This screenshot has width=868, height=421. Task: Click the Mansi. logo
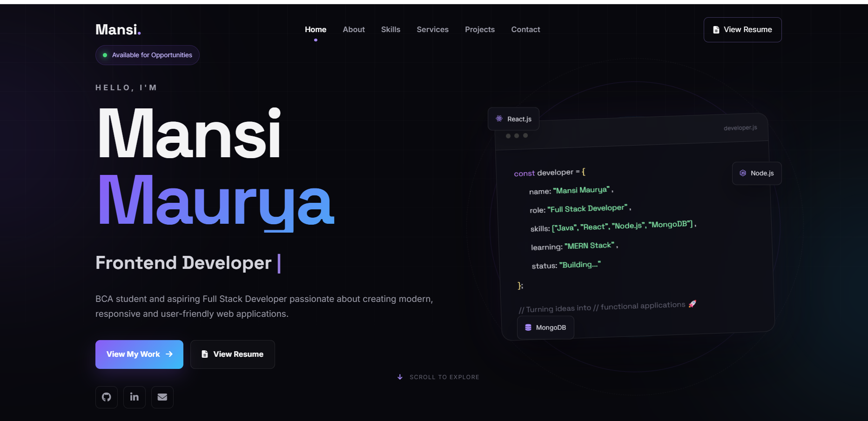118,30
